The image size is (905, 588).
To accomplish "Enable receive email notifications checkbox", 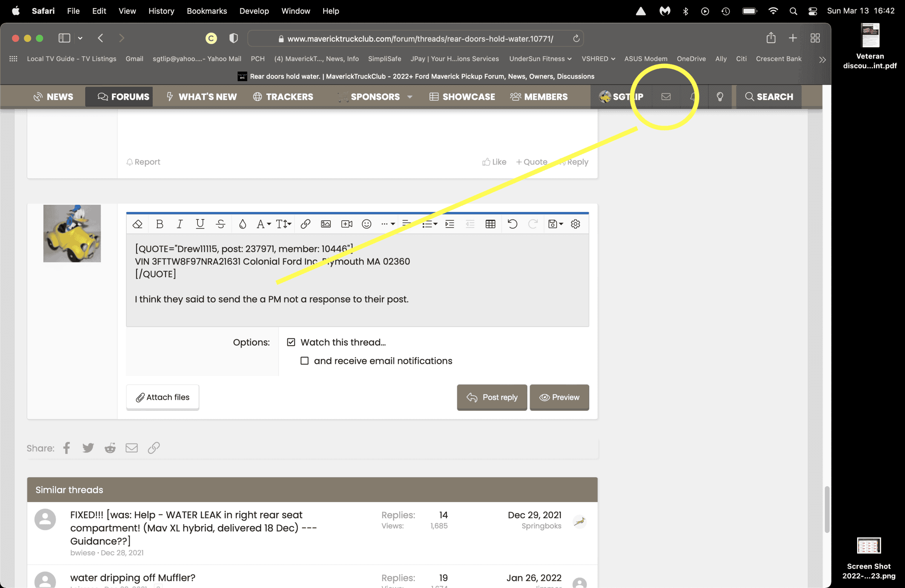I will click(305, 361).
